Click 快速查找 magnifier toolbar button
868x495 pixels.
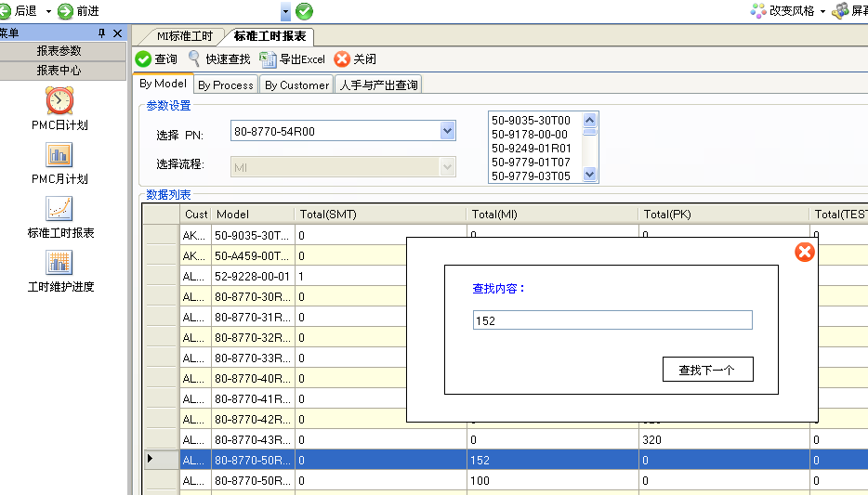(x=219, y=59)
